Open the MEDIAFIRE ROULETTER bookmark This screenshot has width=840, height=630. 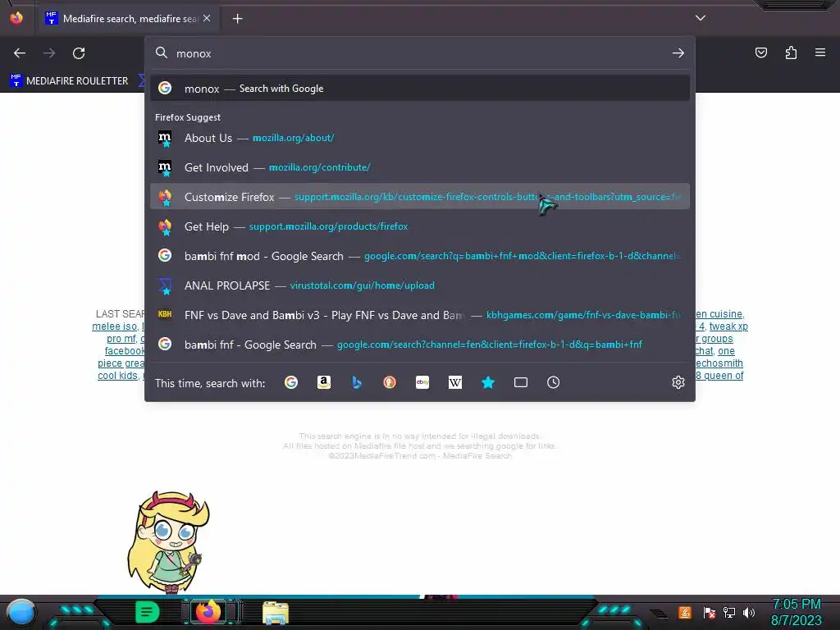(x=69, y=81)
